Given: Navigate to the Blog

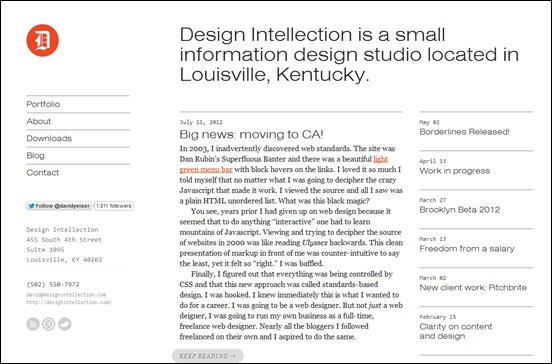Looking at the screenshot, I should (36, 156).
